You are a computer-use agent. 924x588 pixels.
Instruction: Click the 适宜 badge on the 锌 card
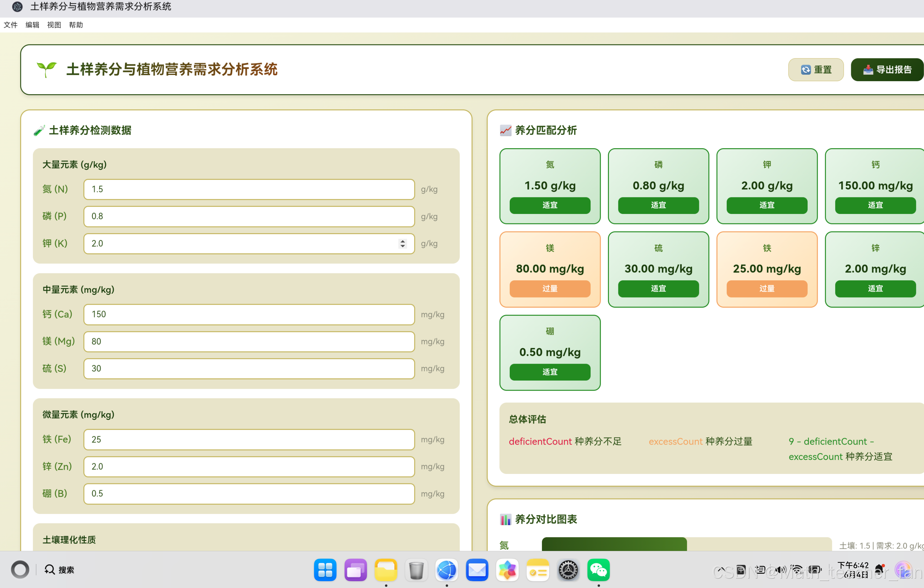[876, 288]
